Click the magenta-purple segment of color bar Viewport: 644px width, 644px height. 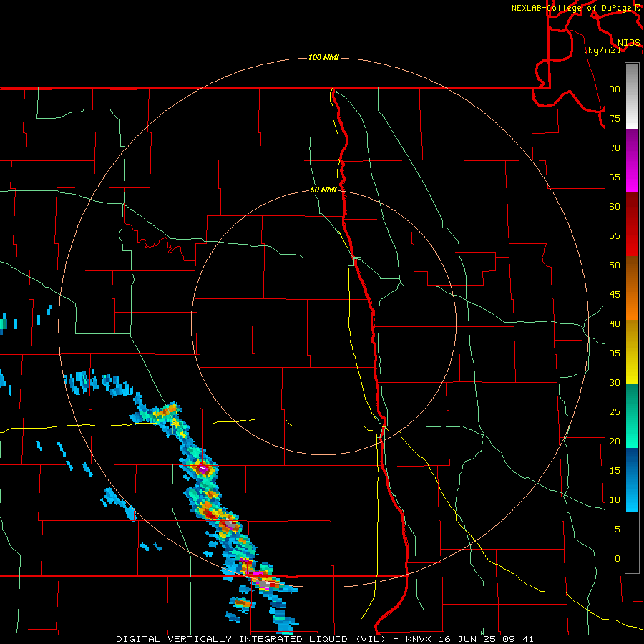[632, 161]
